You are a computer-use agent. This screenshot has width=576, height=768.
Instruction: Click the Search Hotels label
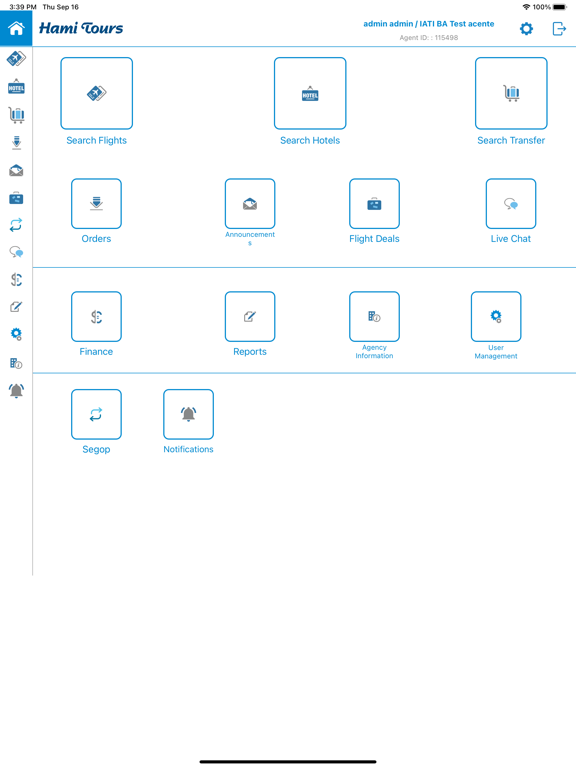pos(310,141)
